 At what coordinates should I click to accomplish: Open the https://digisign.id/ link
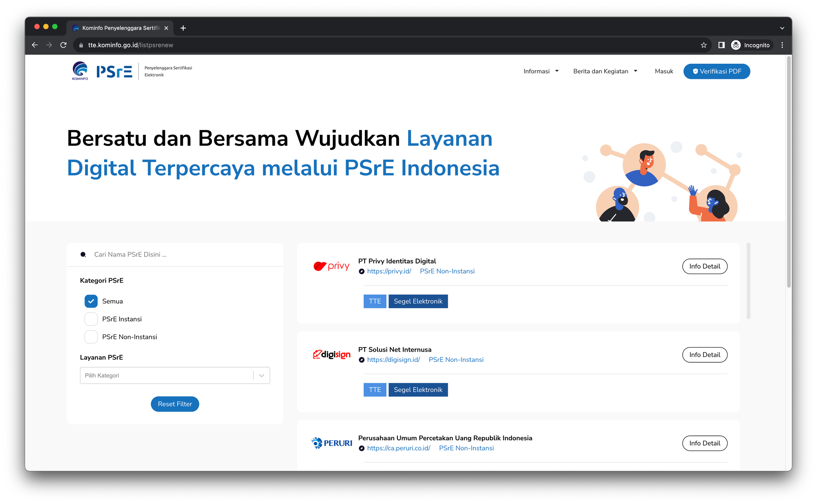tap(393, 359)
